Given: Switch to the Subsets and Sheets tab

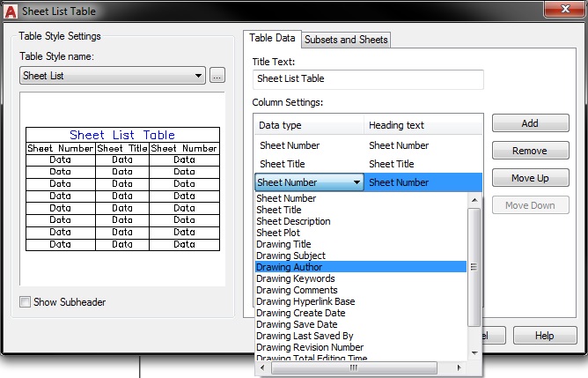Looking at the screenshot, I should (x=345, y=40).
